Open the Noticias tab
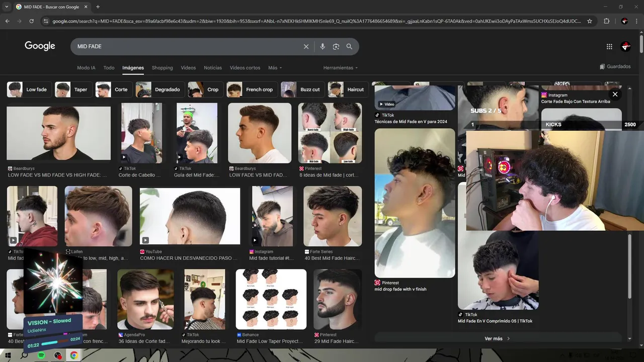The width and height of the screenshot is (644, 362). point(213,68)
